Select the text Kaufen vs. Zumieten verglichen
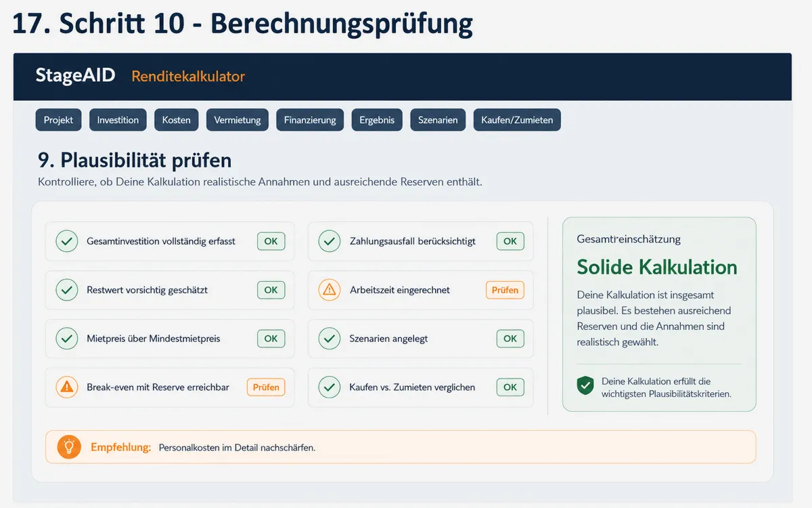 tap(412, 387)
